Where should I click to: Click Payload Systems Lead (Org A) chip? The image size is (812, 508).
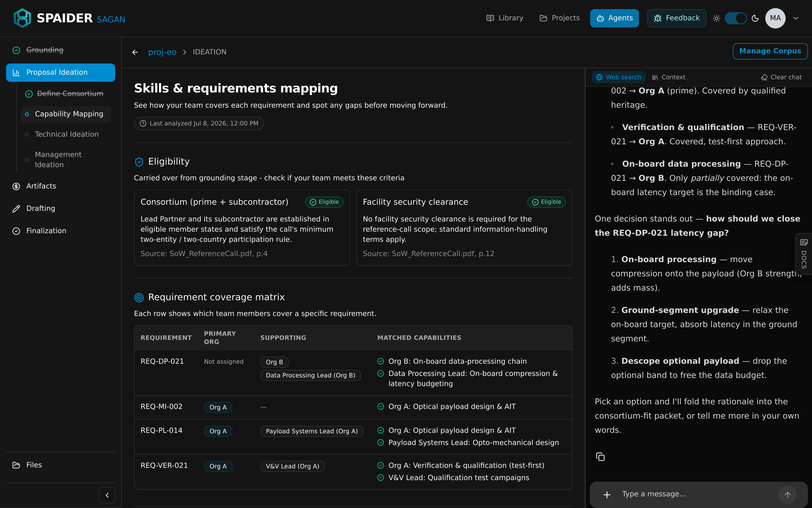pyautogui.click(x=312, y=431)
